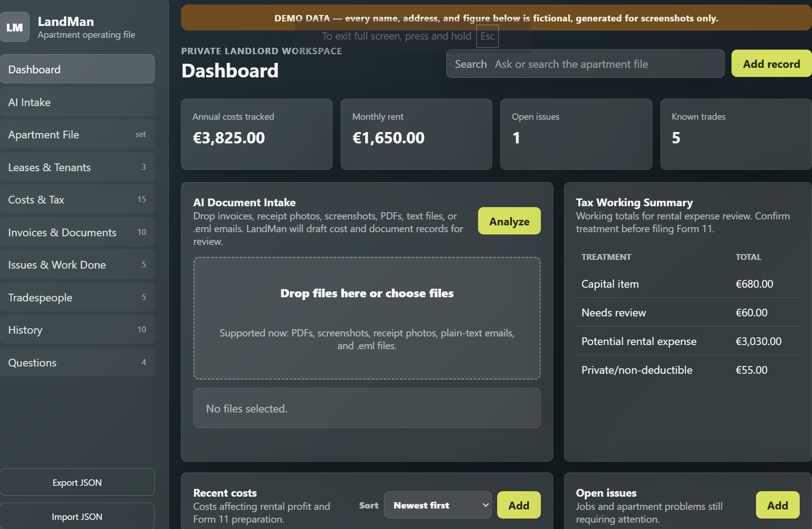Click the Add record button
812x529 pixels.
772,64
